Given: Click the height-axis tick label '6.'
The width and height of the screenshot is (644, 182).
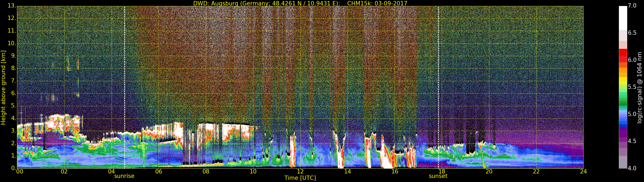Looking at the screenshot, I should coord(14,93).
